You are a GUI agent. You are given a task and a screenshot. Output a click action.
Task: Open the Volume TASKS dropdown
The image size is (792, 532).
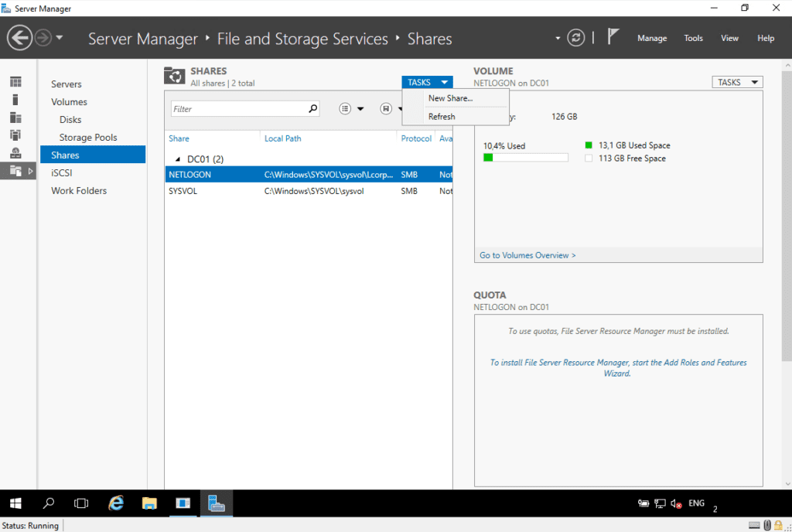pyautogui.click(x=737, y=82)
